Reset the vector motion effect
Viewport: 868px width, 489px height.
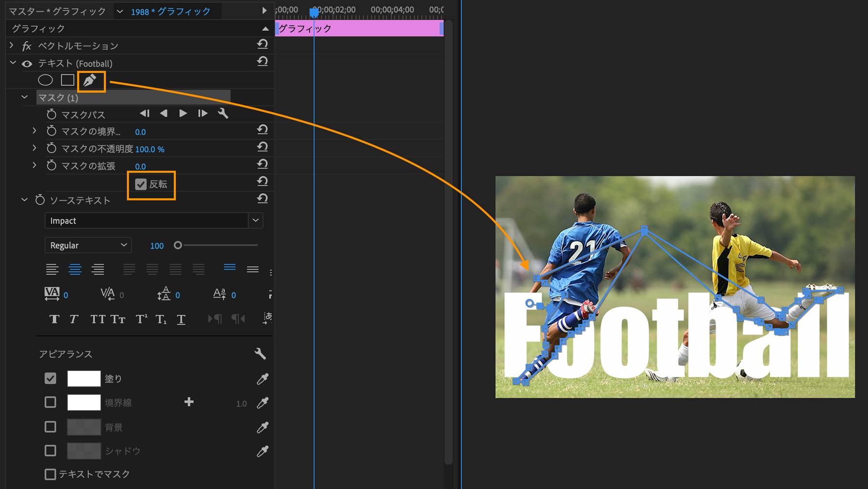tap(262, 45)
